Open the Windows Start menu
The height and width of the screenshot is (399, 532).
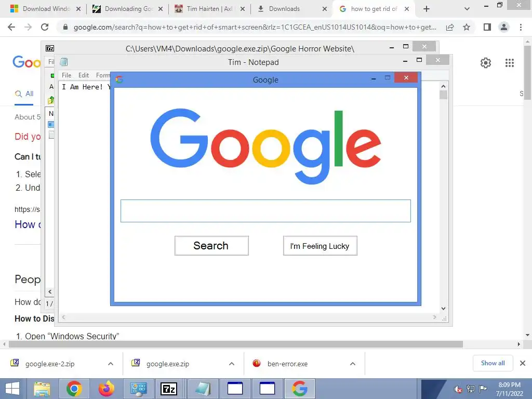[x=12, y=389]
